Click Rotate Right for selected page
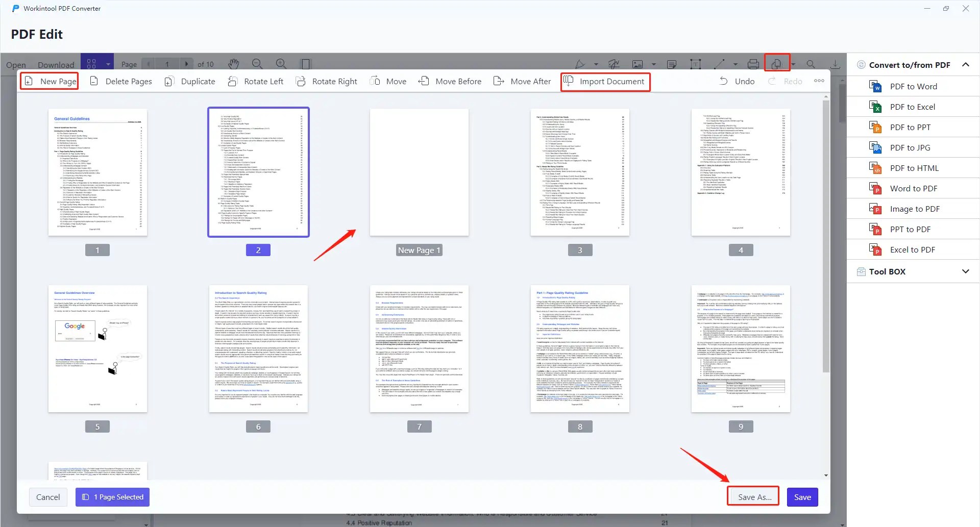Viewport: 980px width, 527px height. [326, 81]
